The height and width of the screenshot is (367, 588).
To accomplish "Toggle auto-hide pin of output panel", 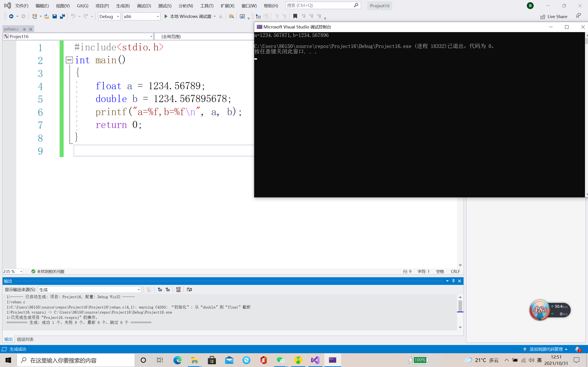I will [453, 281].
